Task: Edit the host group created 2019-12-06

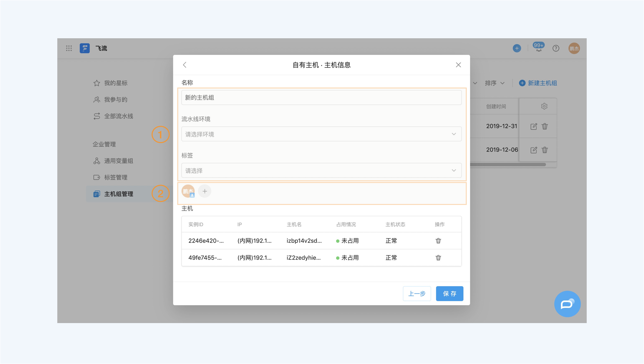Action: pos(534,150)
